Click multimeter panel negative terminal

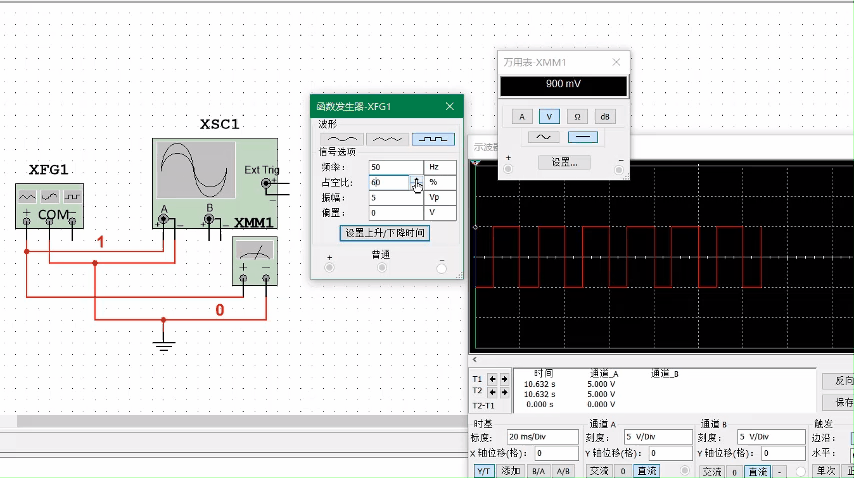pos(619,170)
